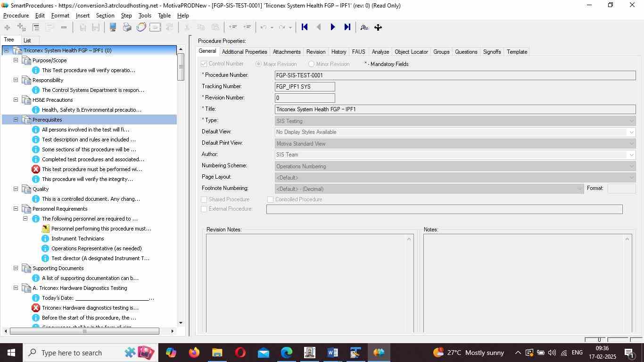Viewport: 644px width, 362px height.
Task: Collapse the Personnel Requirements tree node
Action: click(x=16, y=209)
